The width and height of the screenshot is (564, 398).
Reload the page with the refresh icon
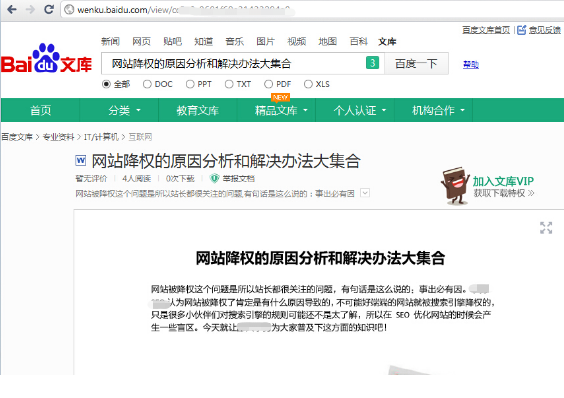(49, 9)
